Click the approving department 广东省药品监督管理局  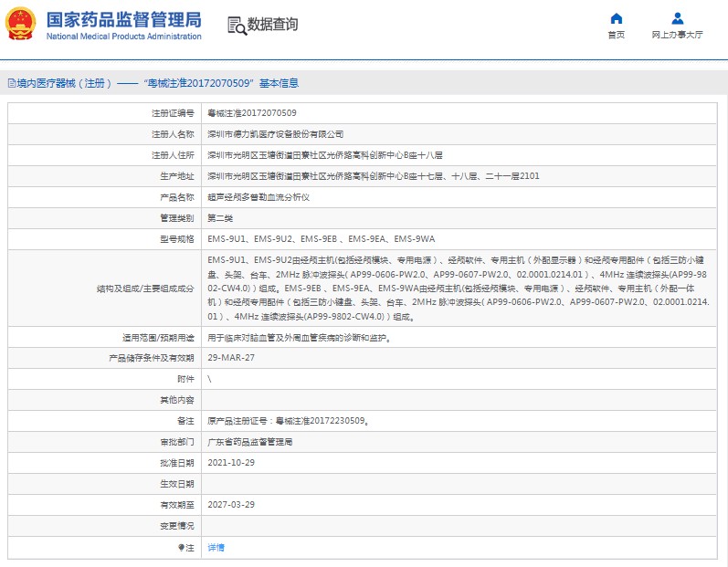point(250,442)
